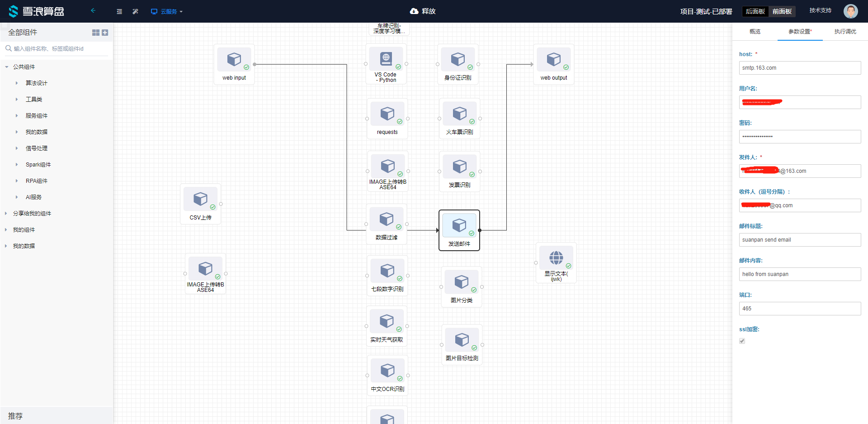
Task: Collapse the 公共组件 tree section
Action: click(x=7, y=67)
